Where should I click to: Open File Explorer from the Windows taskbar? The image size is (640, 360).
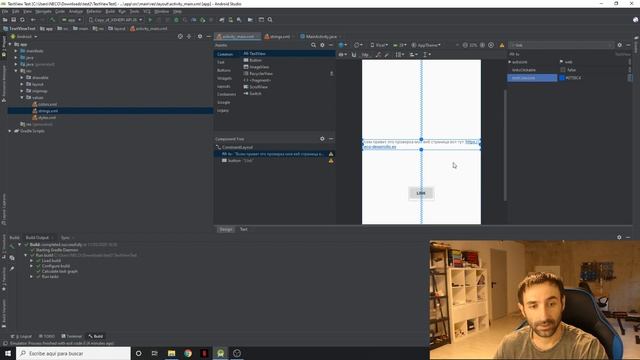tap(171, 353)
